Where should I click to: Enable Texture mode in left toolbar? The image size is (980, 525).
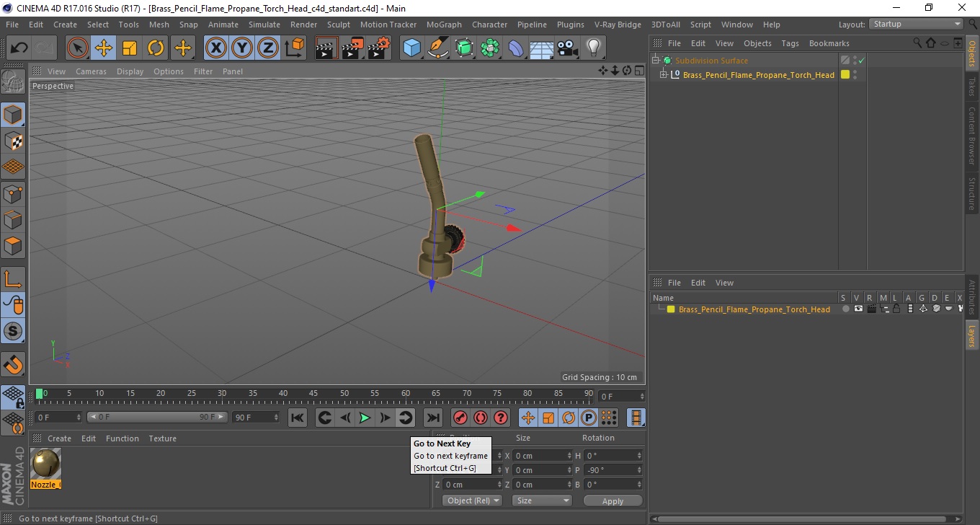[x=13, y=141]
